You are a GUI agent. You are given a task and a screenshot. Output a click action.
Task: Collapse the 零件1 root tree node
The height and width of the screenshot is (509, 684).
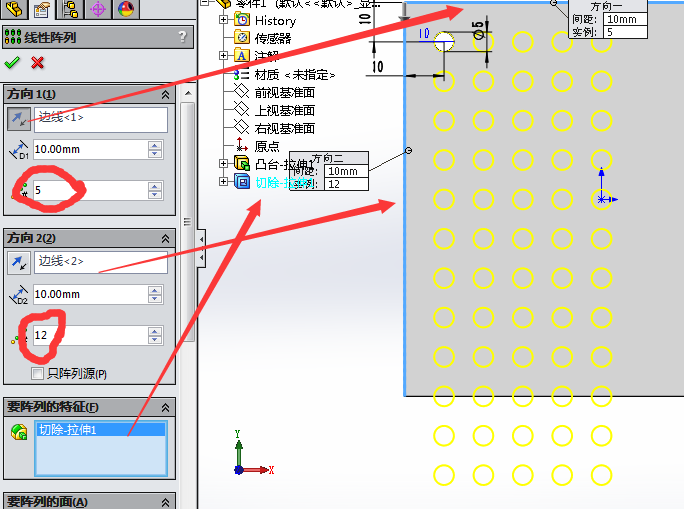(x=206, y=2)
